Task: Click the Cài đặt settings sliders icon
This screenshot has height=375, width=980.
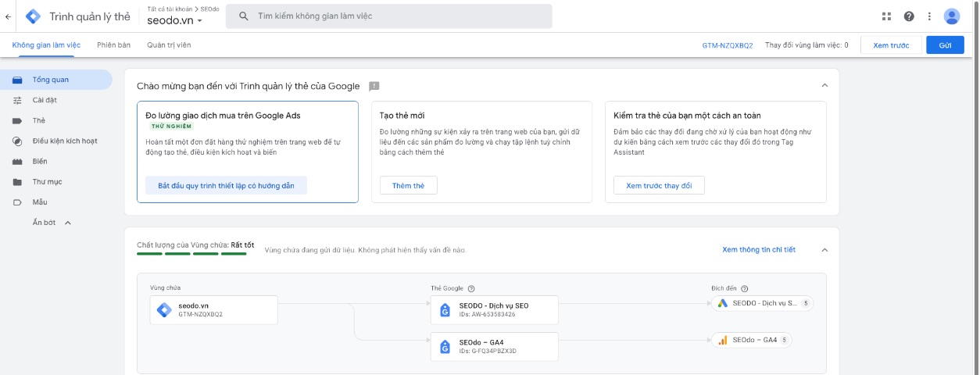Action: pyautogui.click(x=17, y=100)
